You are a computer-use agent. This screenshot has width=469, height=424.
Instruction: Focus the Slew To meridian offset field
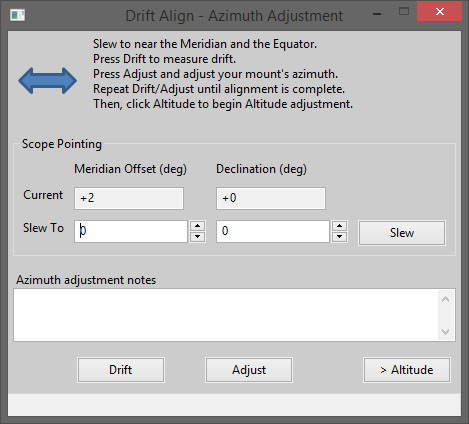coord(131,231)
